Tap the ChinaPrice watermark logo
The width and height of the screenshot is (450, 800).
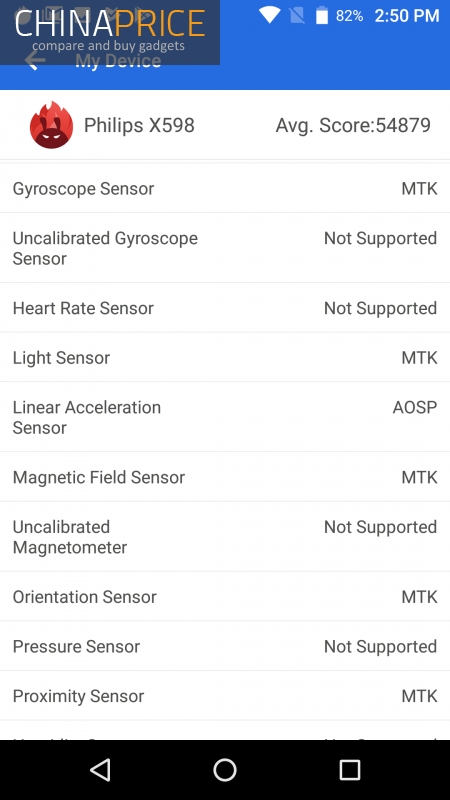pyautogui.click(x=110, y=32)
